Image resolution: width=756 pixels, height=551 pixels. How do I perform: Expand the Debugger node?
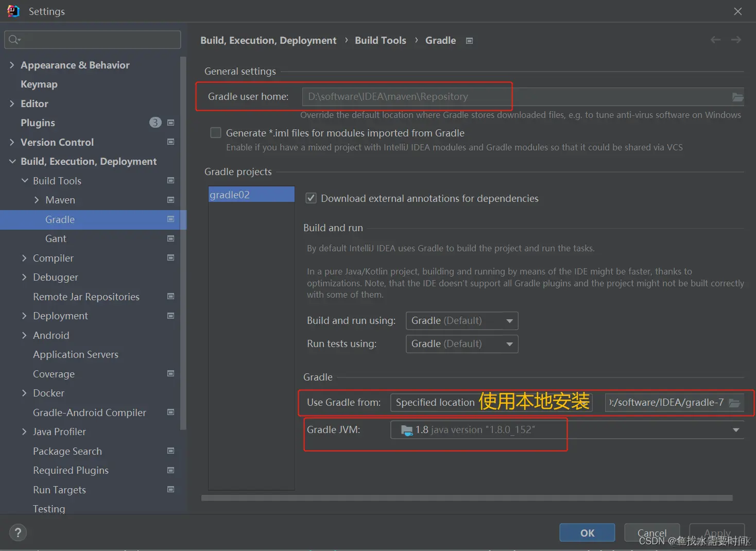pyautogui.click(x=24, y=277)
